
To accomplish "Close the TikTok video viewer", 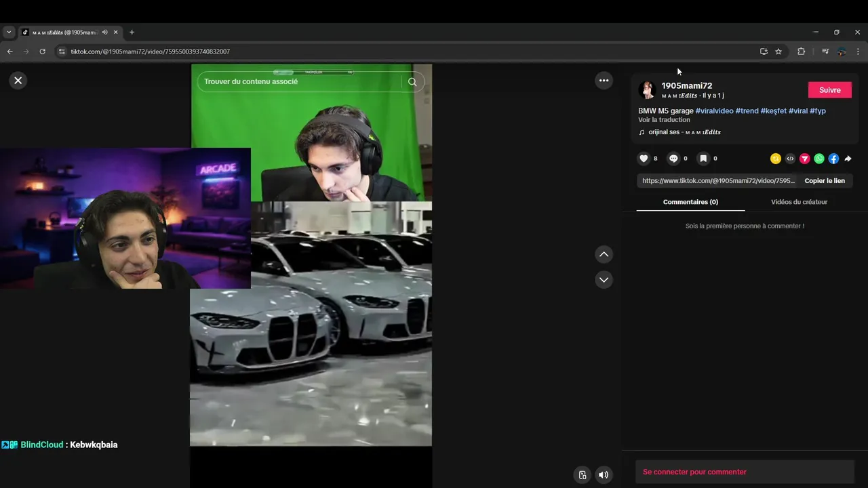I will (18, 80).
